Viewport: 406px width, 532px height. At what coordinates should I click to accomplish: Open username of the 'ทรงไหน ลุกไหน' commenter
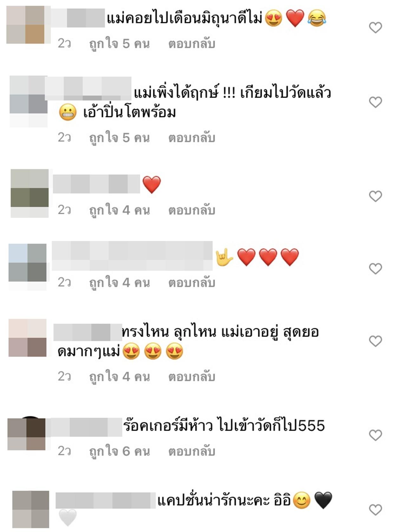click(88, 332)
